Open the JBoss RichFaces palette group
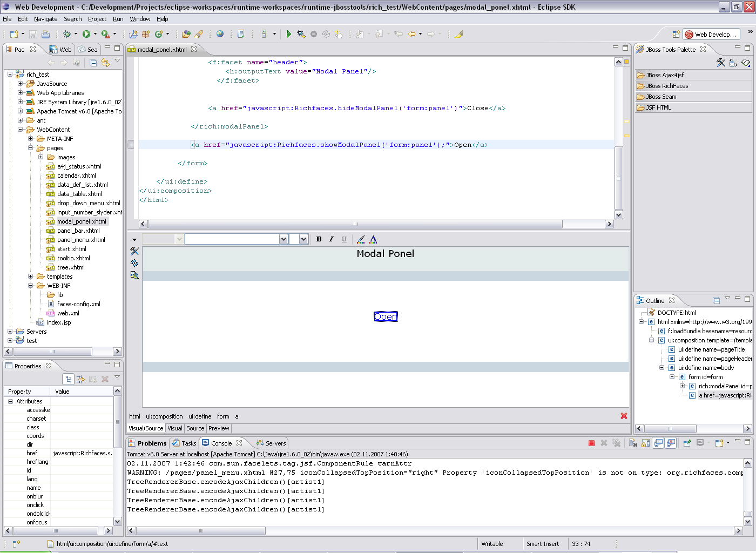756x553 pixels. click(667, 86)
